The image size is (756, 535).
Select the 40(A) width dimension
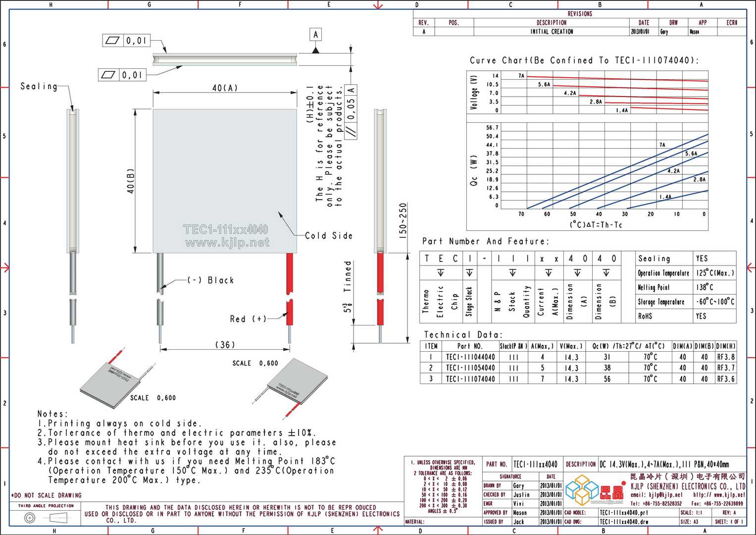(225, 88)
